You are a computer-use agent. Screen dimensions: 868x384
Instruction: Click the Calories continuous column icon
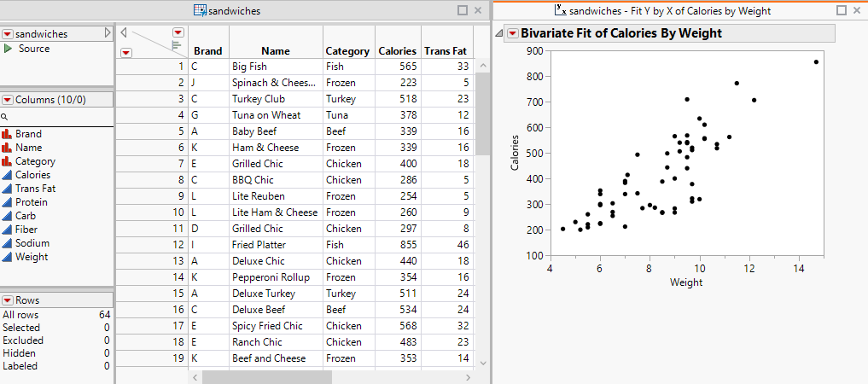click(8, 175)
